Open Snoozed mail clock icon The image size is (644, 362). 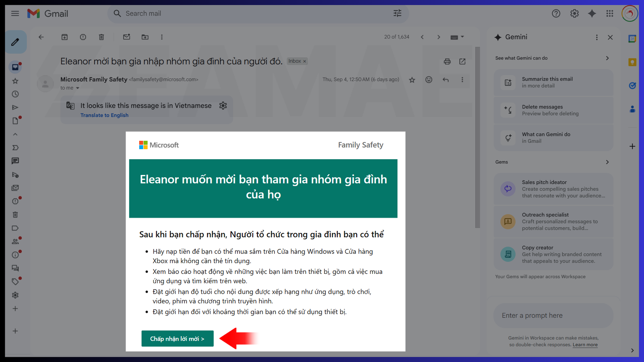coord(15,94)
